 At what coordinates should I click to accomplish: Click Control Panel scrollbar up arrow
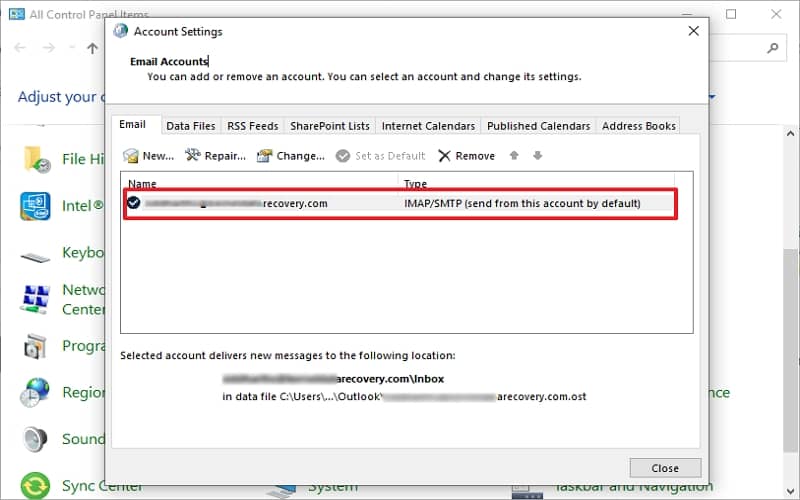tap(790, 134)
